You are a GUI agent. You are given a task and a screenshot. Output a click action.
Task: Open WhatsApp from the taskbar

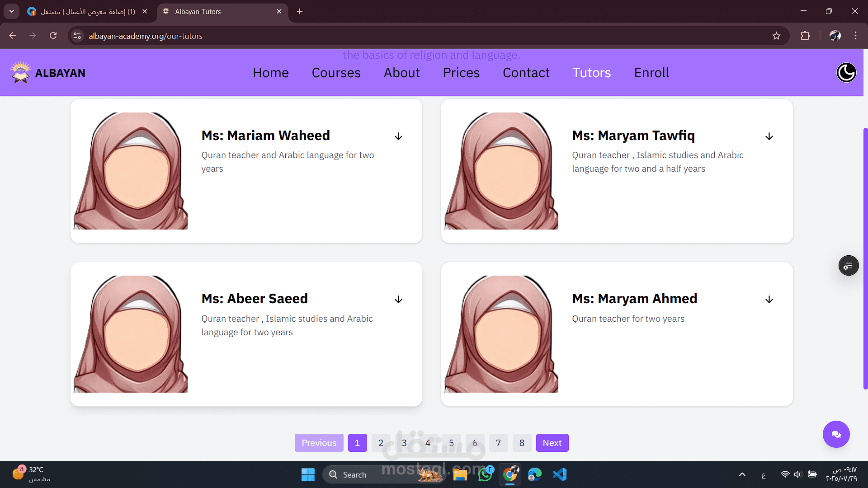click(485, 474)
